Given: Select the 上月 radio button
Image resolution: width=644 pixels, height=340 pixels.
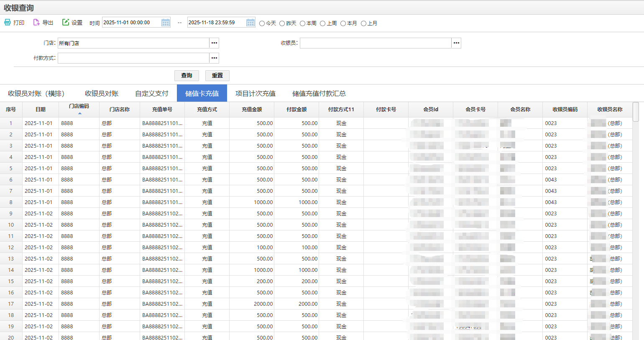Looking at the screenshot, I should pyautogui.click(x=363, y=23).
